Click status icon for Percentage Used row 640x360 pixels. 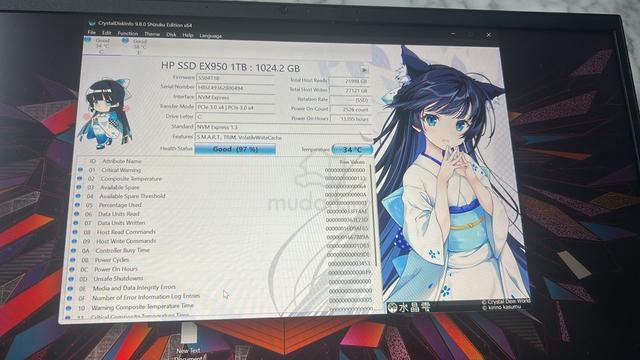[x=77, y=205]
